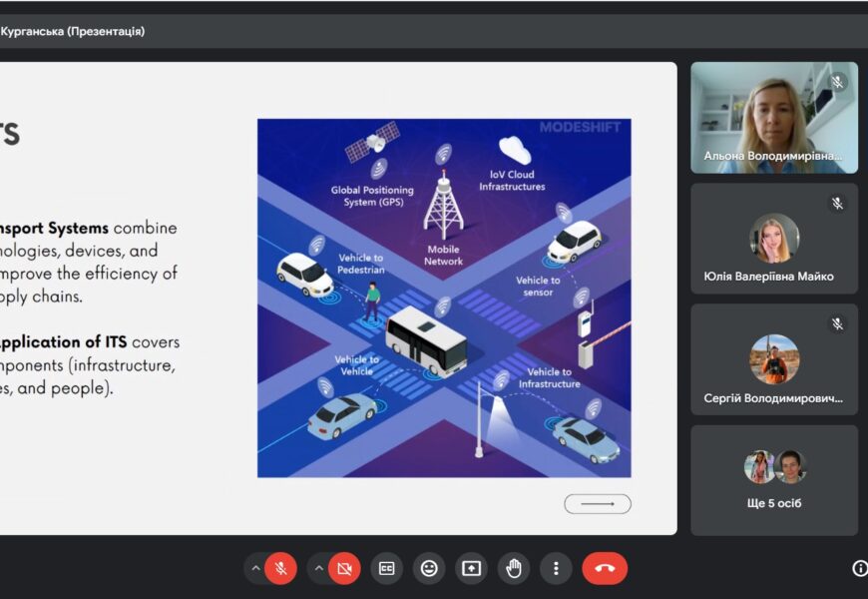Viewport: 868px width, 599px height.
Task: Unmute the microphone in the call toolbar
Action: [x=281, y=568]
